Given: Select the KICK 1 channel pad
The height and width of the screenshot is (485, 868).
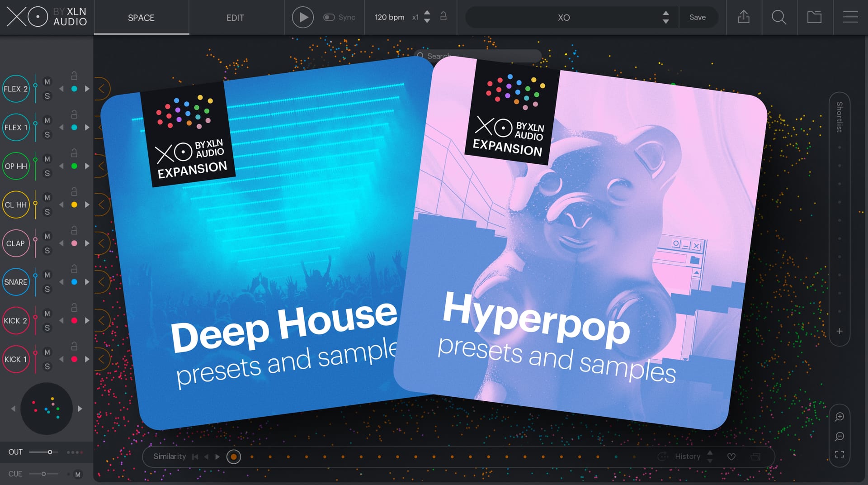Looking at the screenshot, I should click(x=16, y=359).
